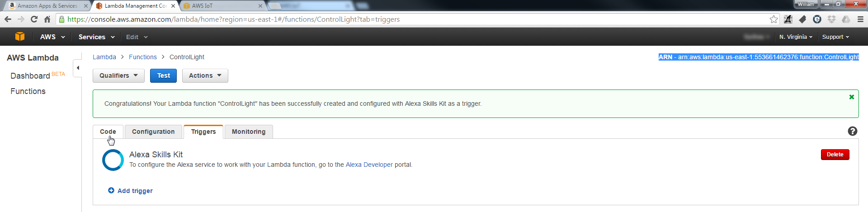Viewport: 868px width, 212px height.
Task: Collapse the AWS Lambda sidebar arrow
Action: pos(78,68)
